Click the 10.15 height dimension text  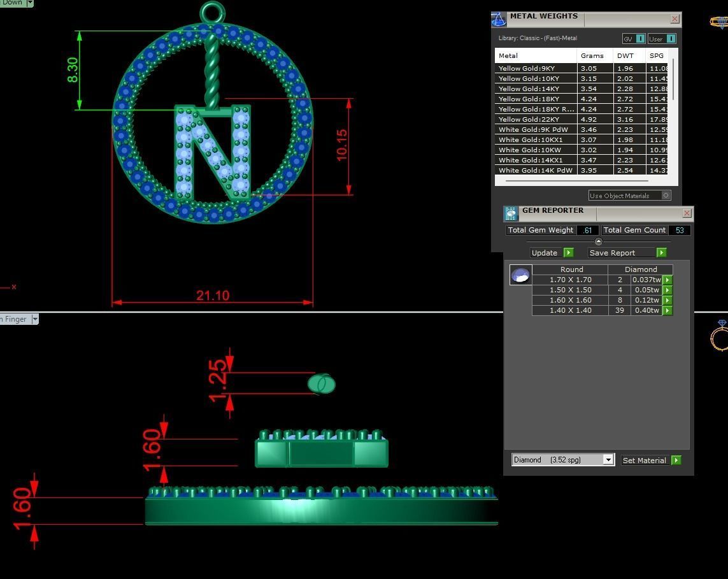pyautogui.click(x=342, y=145)
